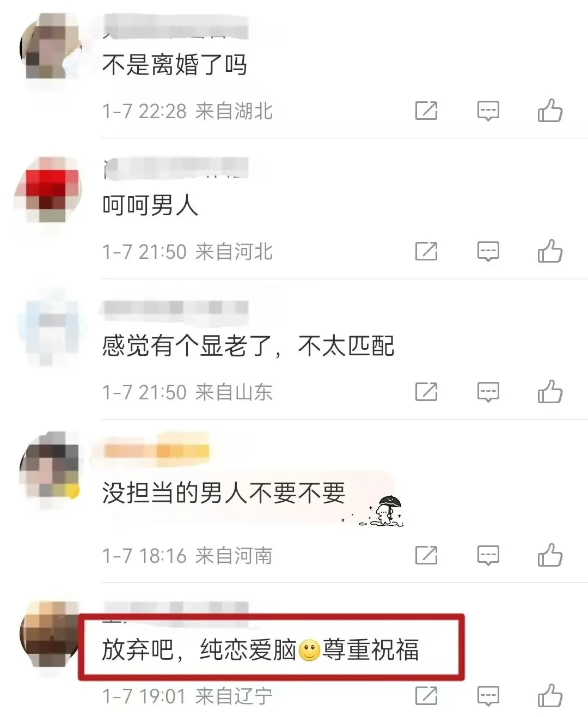
Task: Repost the comment from 辽宁
Action: (426, 696)
